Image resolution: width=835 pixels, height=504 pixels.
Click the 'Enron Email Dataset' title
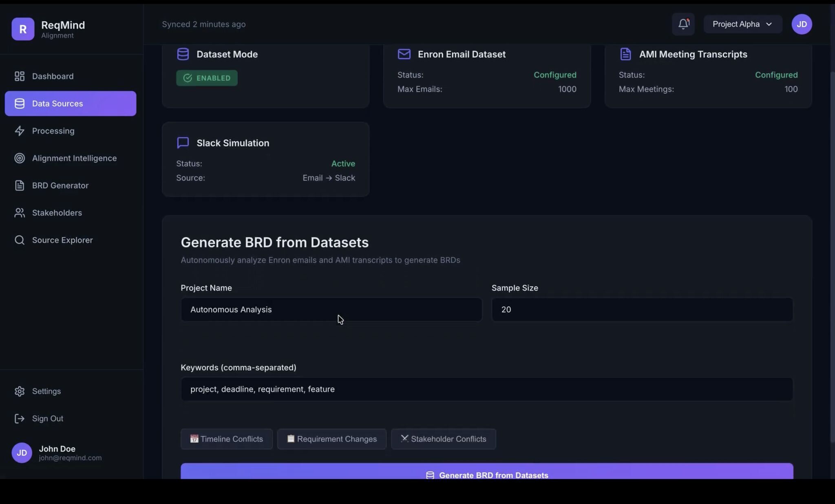(x=462, y=54)
